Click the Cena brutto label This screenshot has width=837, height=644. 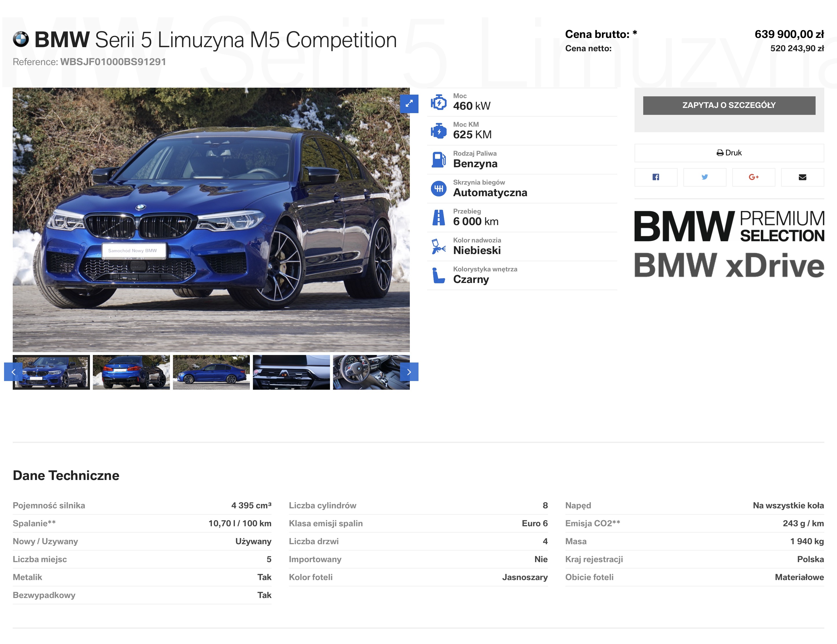(x=601, y=34)
